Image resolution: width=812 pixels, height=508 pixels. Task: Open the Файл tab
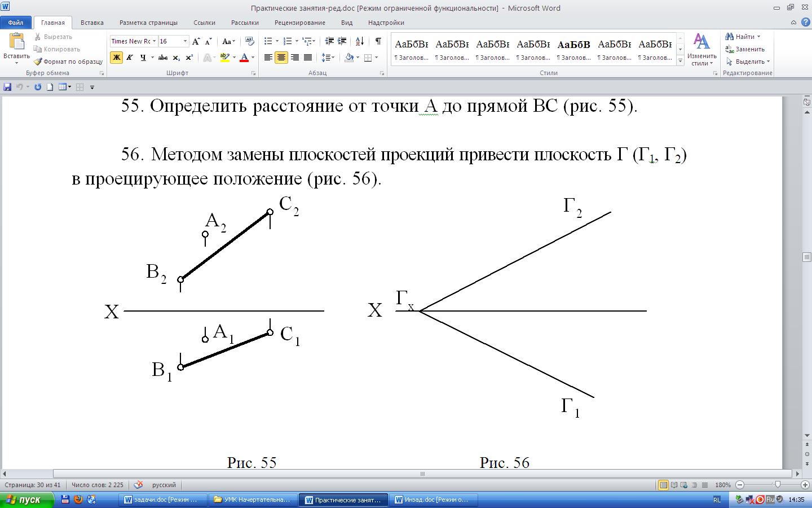coord(16,23)
